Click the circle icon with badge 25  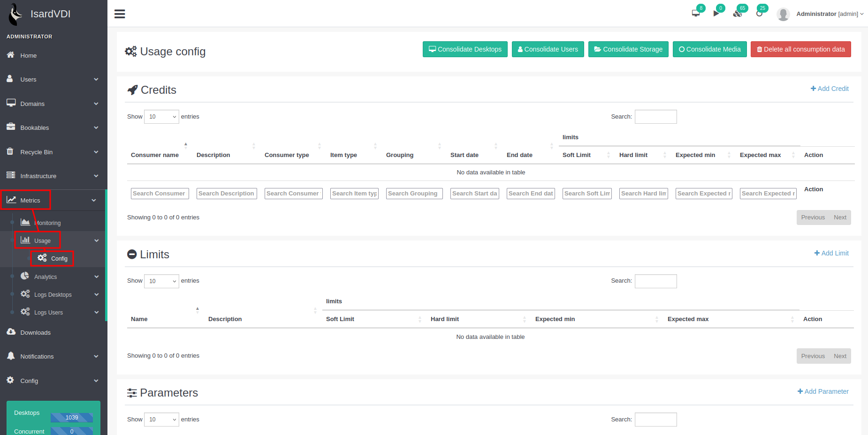[759, 14]
